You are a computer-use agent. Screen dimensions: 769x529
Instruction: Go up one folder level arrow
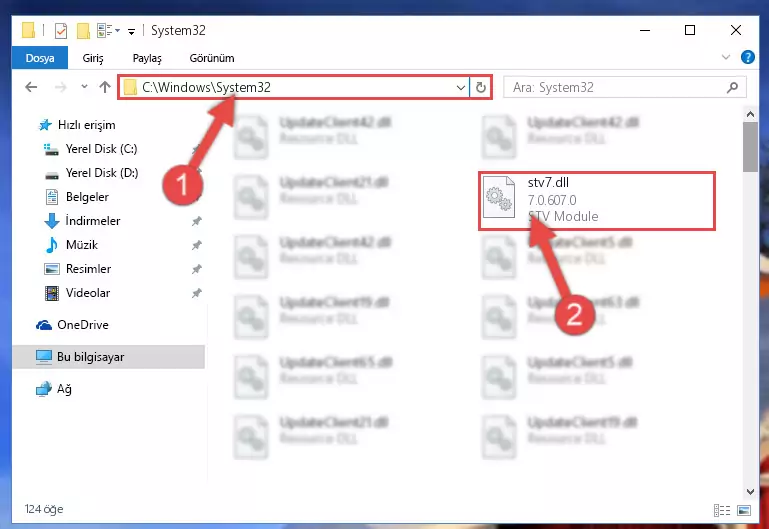(x=104, y=87)
